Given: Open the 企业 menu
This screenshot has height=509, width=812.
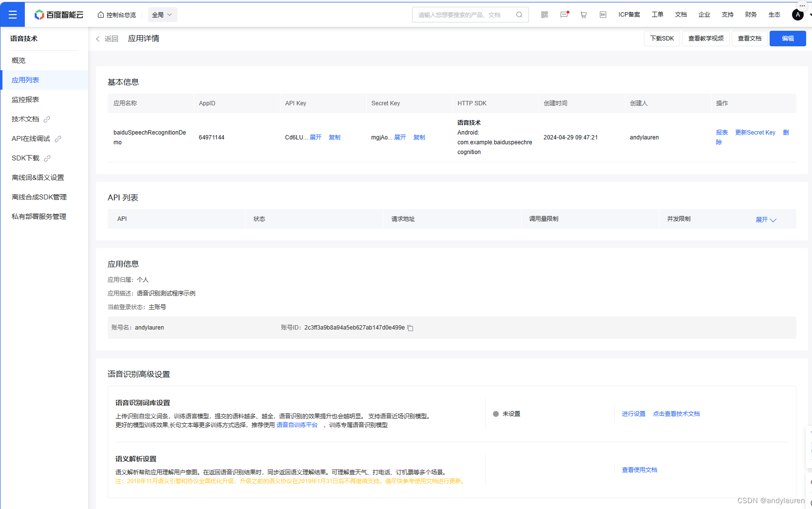Looking at the screenshot, I should click(704, 15).
